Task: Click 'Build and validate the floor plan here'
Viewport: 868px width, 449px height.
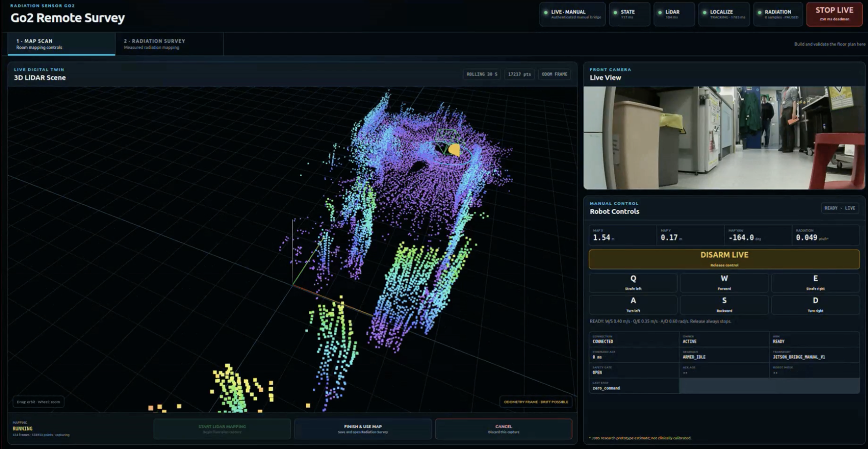Action: point(830,44)
